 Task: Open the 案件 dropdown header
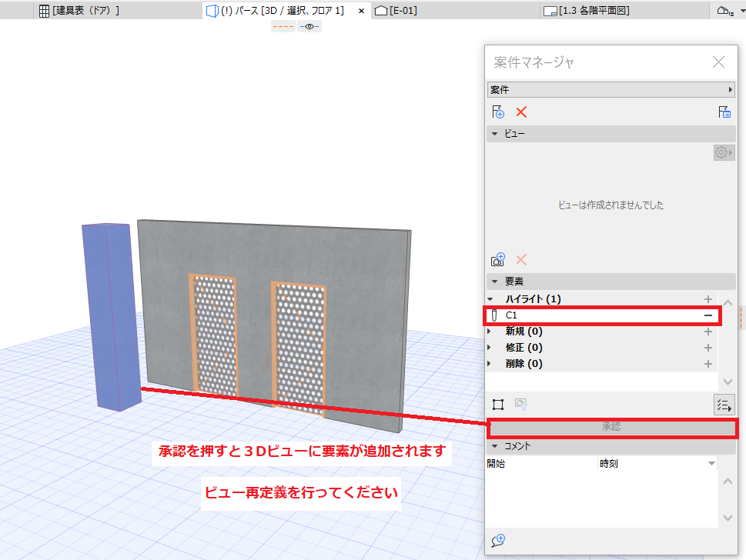(611, 89)
